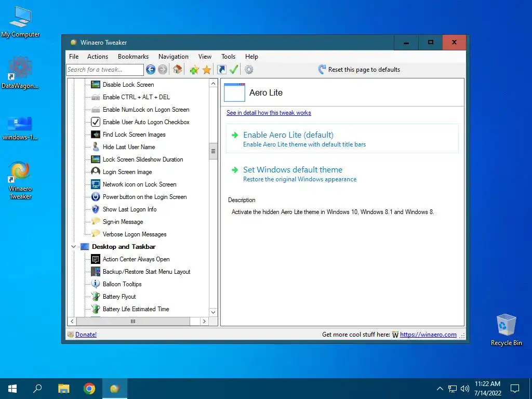
Task: Open settings via the gear toolbar icon
Action: pos(249,70)
